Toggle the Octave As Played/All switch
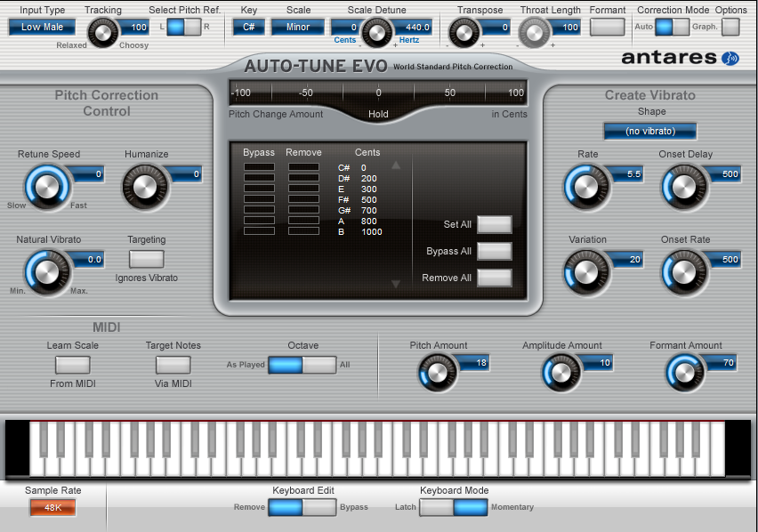The width and height of the screenshot is (758, 532). [x=302, y=365]
